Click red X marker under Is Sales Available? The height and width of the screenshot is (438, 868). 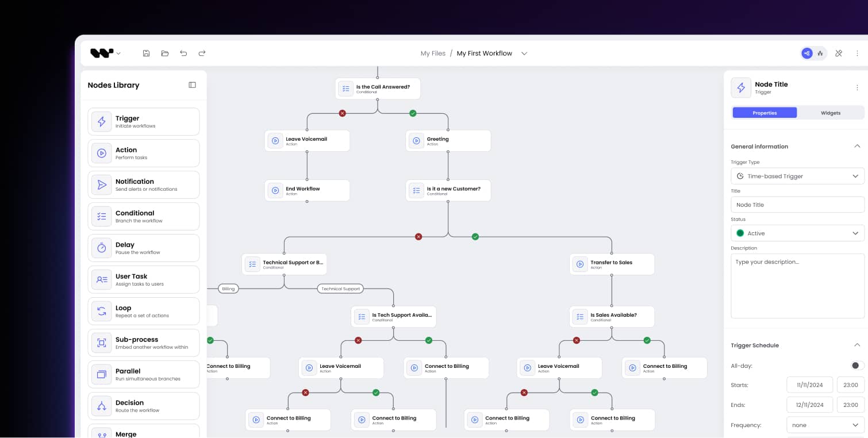(577, 340)
